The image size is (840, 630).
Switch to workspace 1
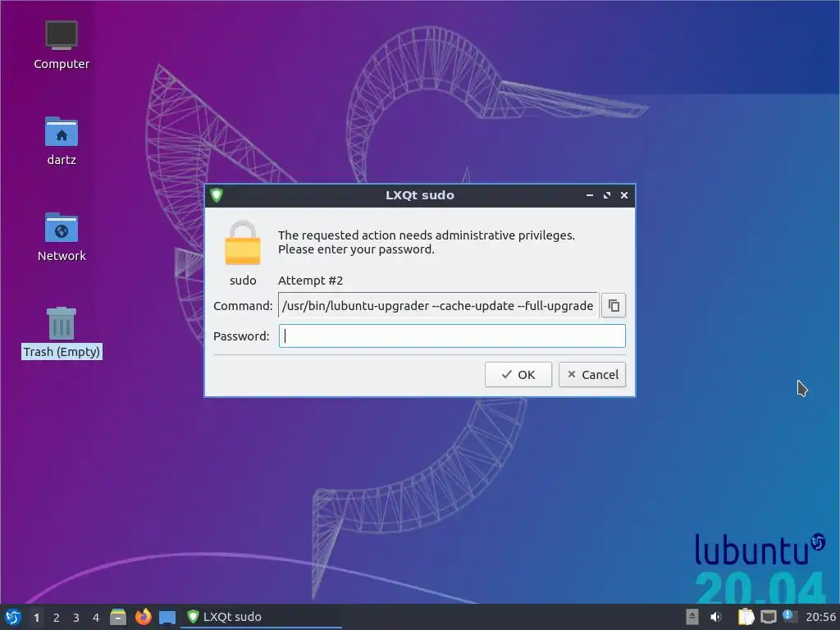pyautogui.click(x=36, y=617)
